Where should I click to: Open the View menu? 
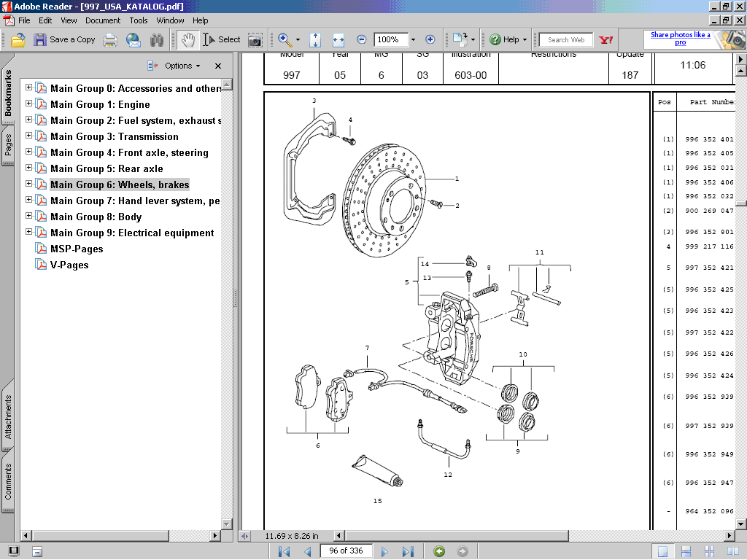tap(69, 20)
